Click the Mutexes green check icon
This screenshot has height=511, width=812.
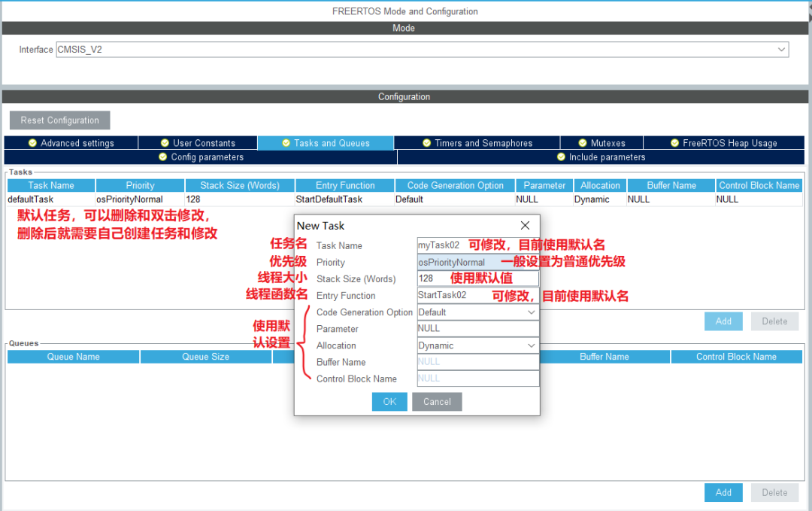pos(583,143)
